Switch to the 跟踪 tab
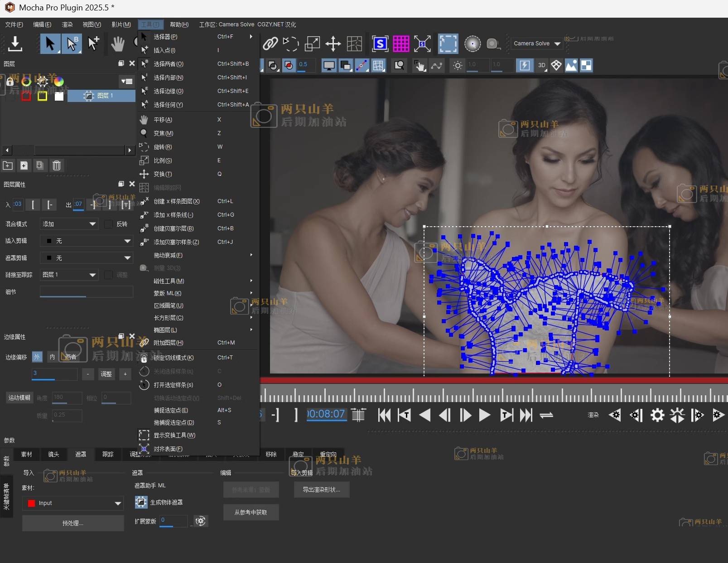 coord(108,454)
